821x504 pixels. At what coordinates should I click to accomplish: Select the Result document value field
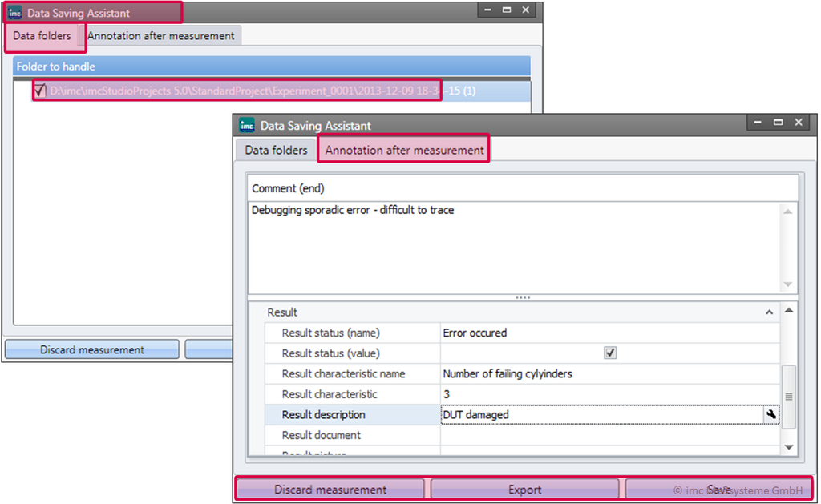point(609,436)
